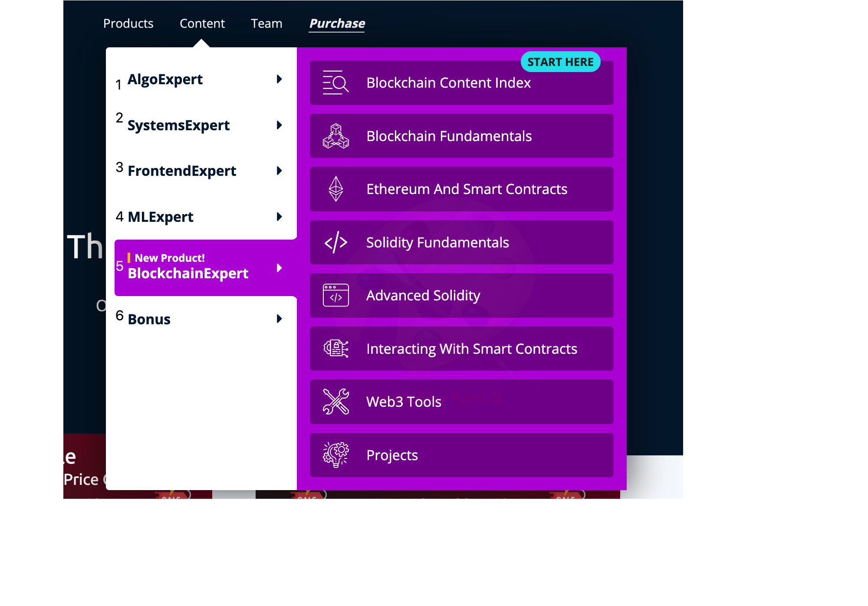
Task: Click the contract circuit icon for Interacting With Smart Contracts
Action: click(x=335, y=349)
